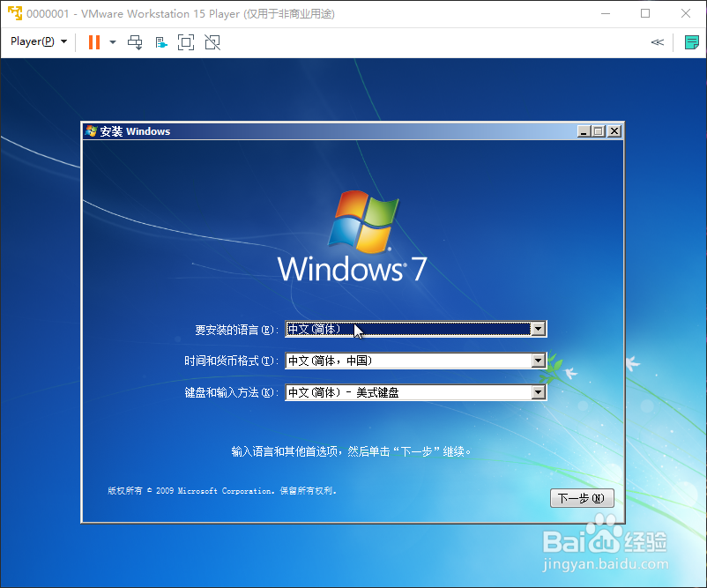Close the VMware Player window
The width and height of the screenshot is (707, 588).
point(686,13)
